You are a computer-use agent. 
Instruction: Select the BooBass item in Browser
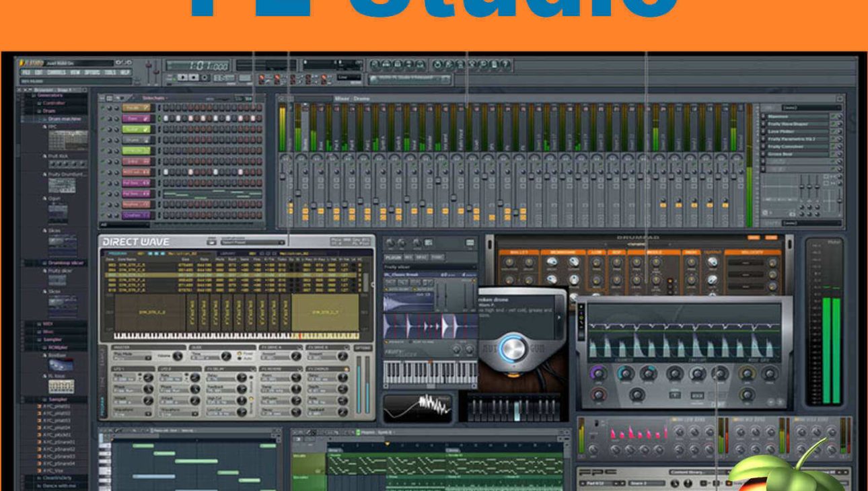point(57,355)
